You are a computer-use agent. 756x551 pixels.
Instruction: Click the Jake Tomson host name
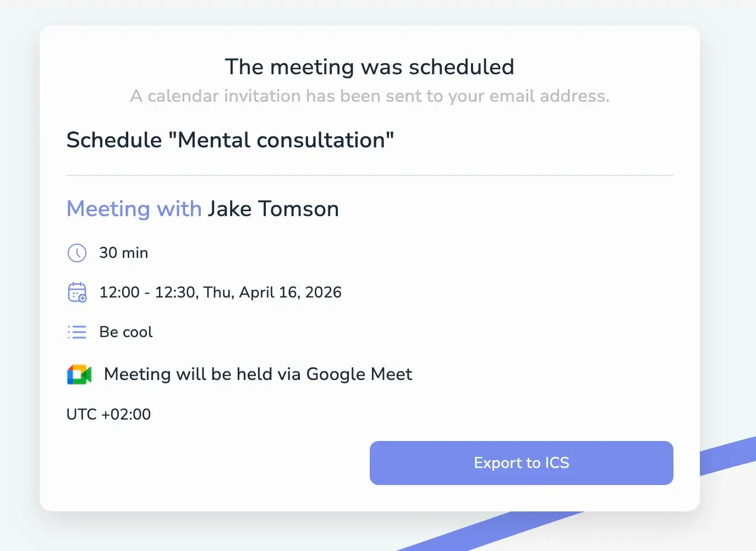point(273,209)
